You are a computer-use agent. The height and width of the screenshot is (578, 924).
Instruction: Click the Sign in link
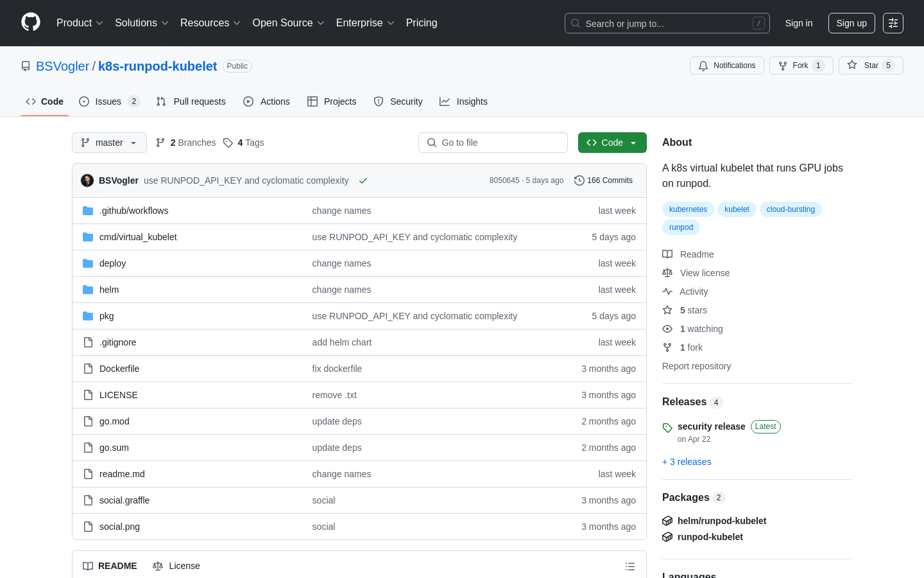pos(799,23)
